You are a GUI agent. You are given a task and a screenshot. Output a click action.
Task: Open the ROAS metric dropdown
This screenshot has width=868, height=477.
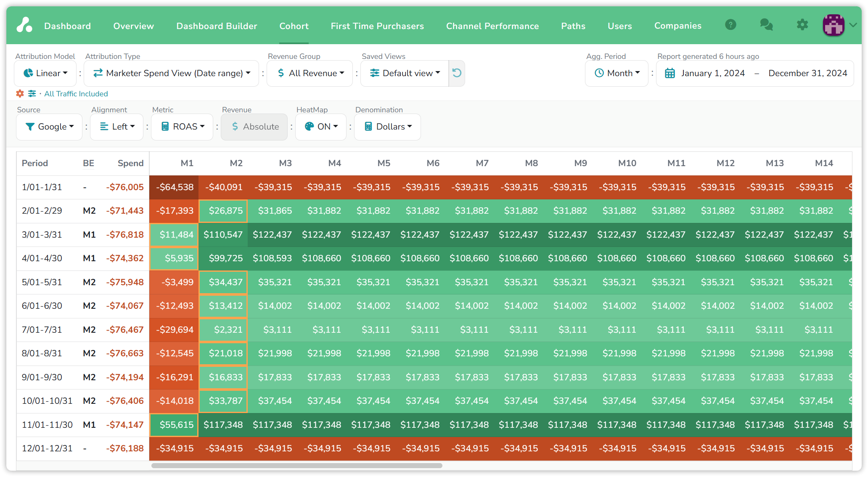pyautogui.click(x=182, y=127)
